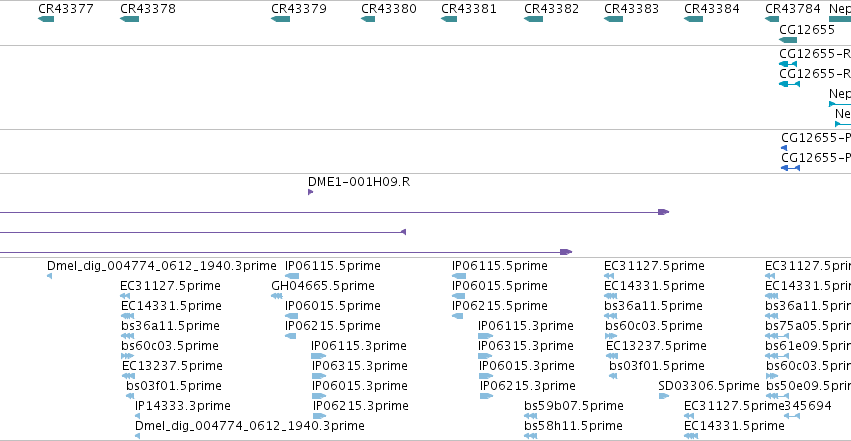851x441 pixels.
Task: Click the bs61e09.5prime EST glyph
Action: tap(777, 356)
